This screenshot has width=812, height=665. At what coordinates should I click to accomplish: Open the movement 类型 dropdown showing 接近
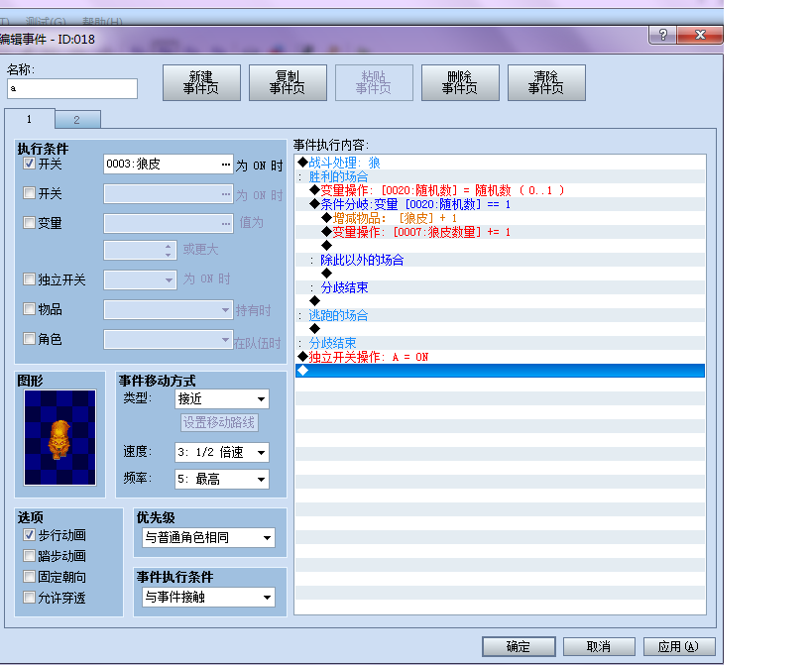(x=222, y=399)
